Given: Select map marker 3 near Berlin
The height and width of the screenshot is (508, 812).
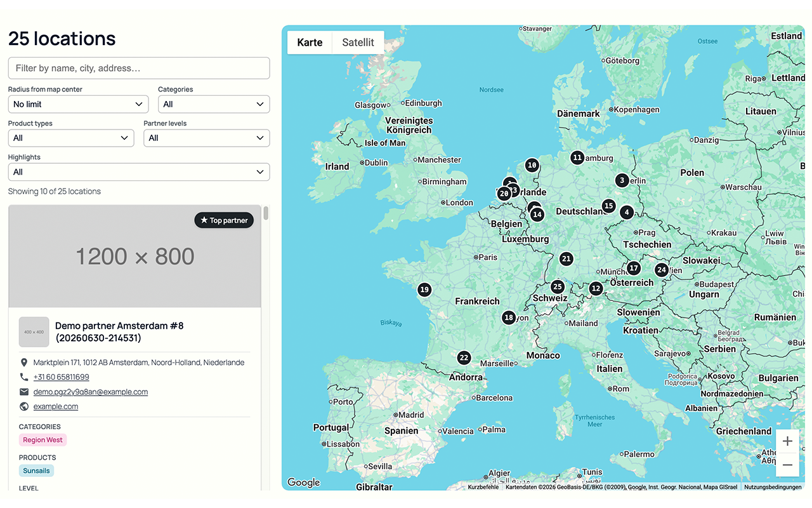Looking at the screenshot, I should pyautogui.click(x=622, y=180).
